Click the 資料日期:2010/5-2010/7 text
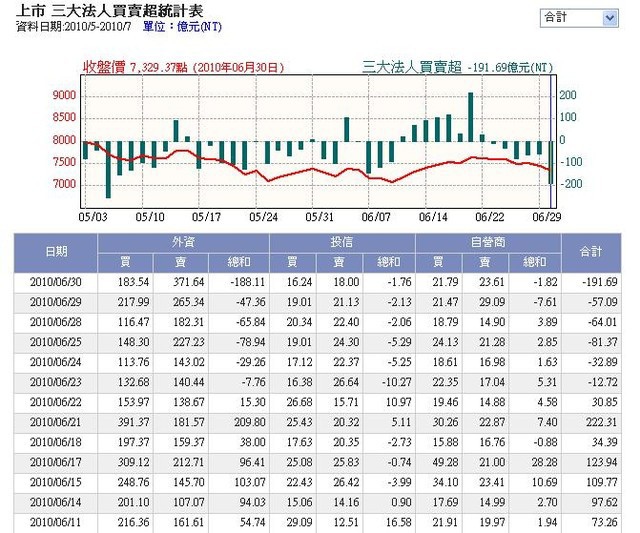Screen dimensions: 640x533 point(74,27)
